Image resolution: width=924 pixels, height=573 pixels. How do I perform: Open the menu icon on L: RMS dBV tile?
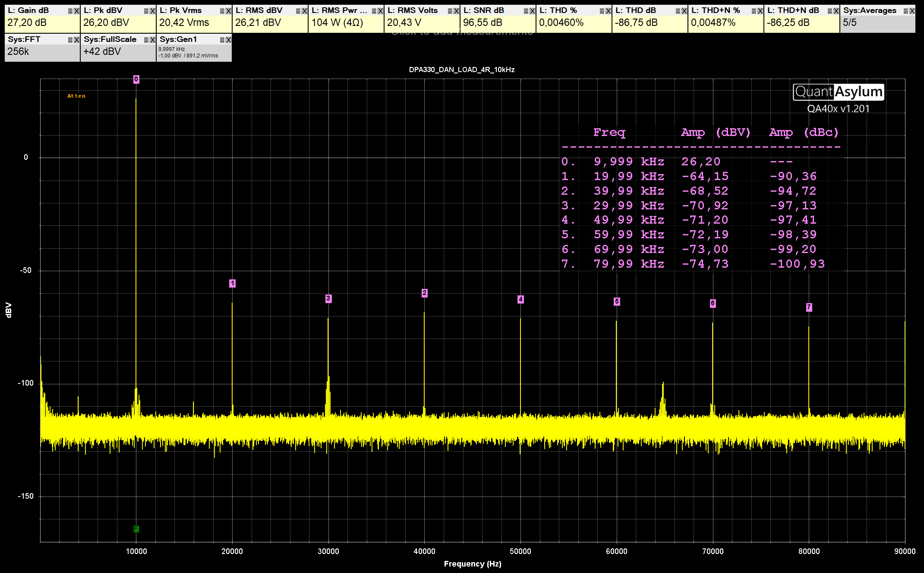click(x=298, y=11)
